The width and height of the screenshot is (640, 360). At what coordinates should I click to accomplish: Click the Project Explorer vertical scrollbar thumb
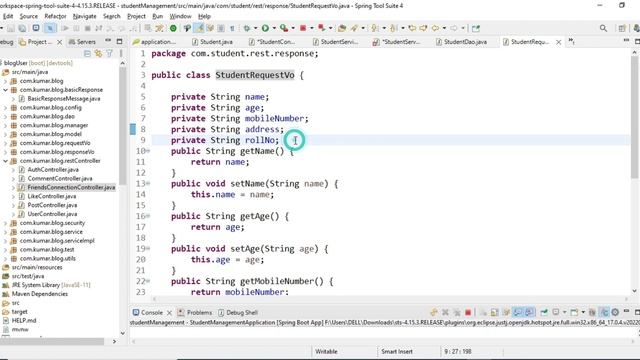click(x=123, y=126)
